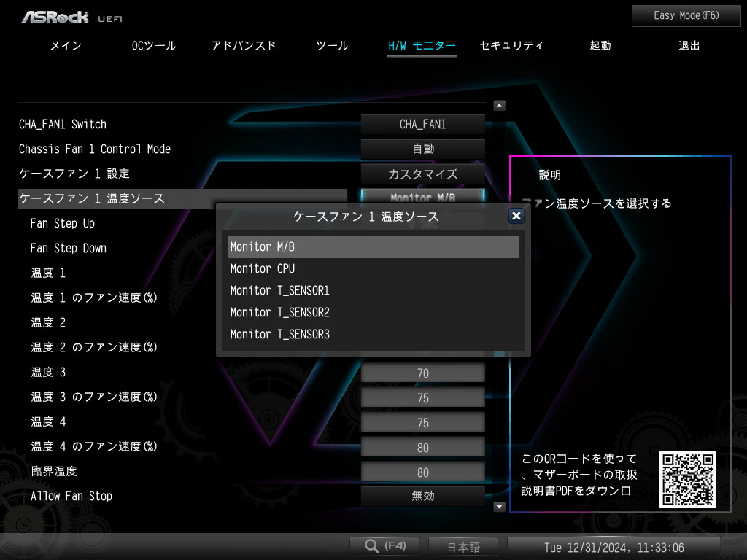The image size is (747, 560).
Task: Switch to the メイン tab
Action: [66, 46]
